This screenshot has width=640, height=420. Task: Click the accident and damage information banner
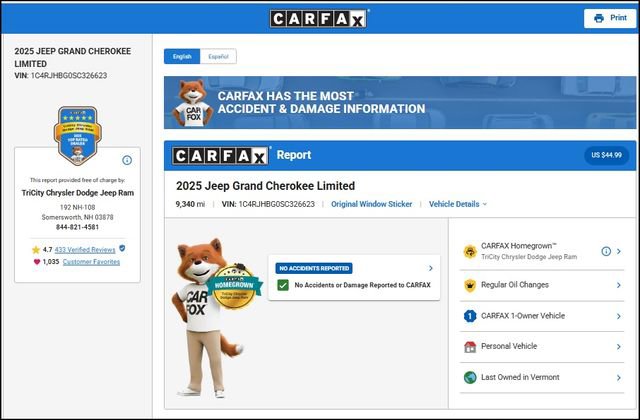pos(400,102)
